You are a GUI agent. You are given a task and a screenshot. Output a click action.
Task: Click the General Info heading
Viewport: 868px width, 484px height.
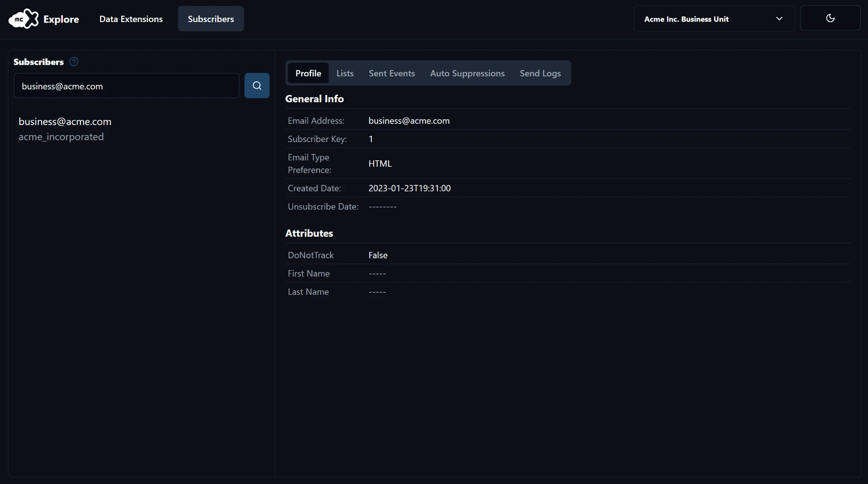[x=314, y=99]
